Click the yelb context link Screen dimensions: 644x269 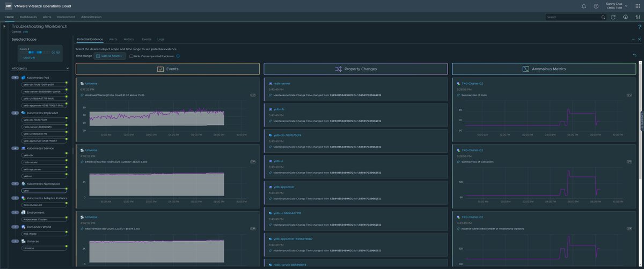pyautogui.click(x=25, y=32)
